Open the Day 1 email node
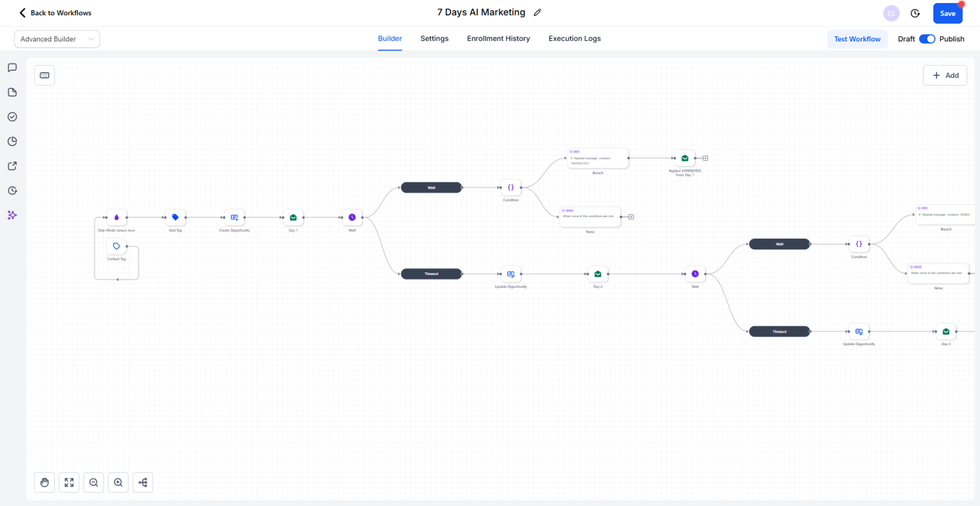 coord(293,218)
